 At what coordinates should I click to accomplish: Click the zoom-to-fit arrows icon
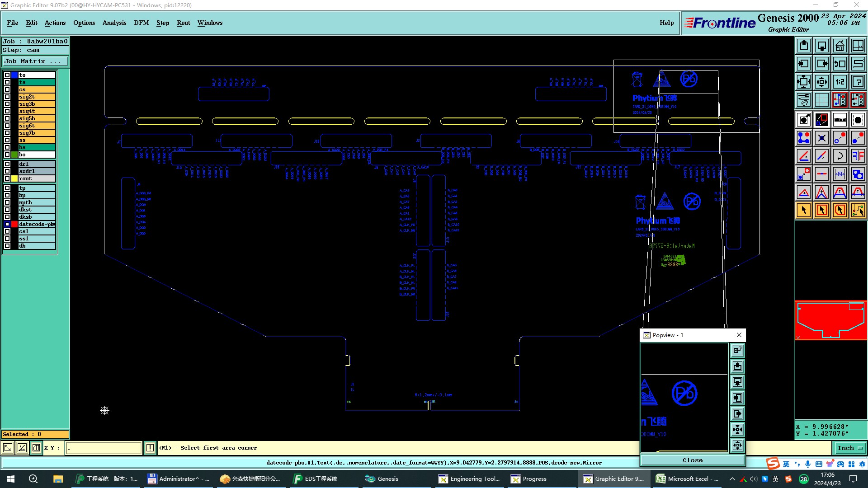803,82
